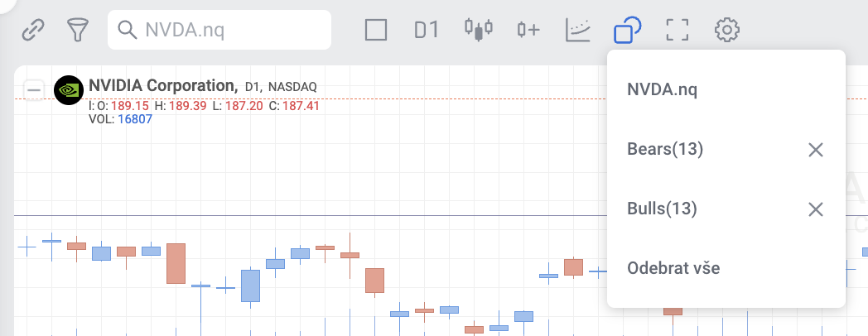This screenshot has height=336, width=868.
Task: Click the NVDA.nq symbol search field
Action: pos(219,30)
